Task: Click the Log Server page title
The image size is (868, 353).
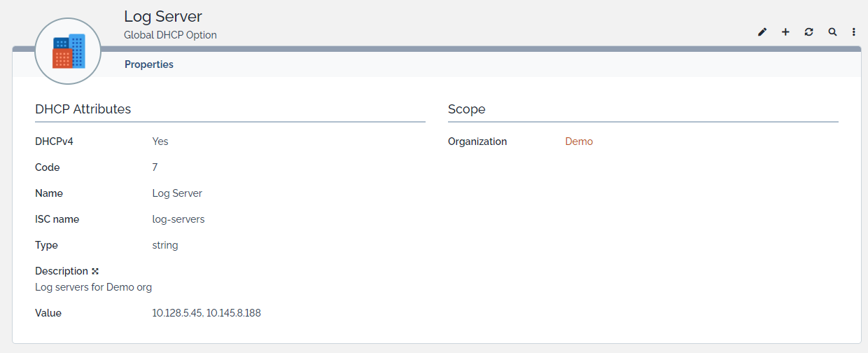Action: [x=163, y=16]
